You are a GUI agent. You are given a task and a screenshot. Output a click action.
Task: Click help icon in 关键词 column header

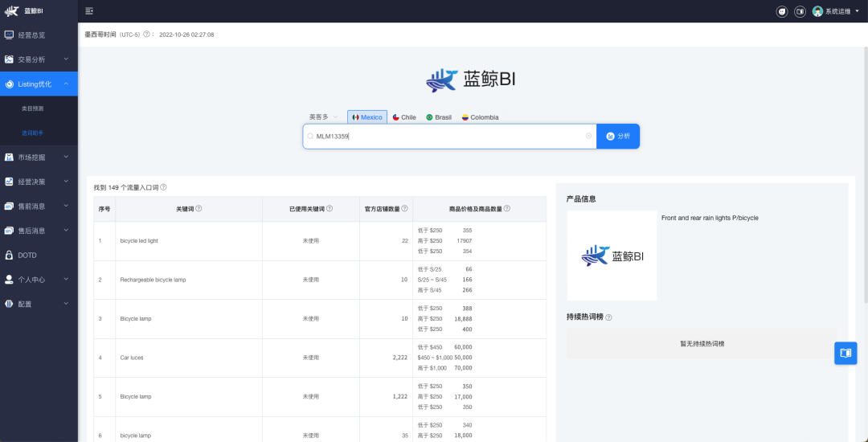click(x=199, y=209)
